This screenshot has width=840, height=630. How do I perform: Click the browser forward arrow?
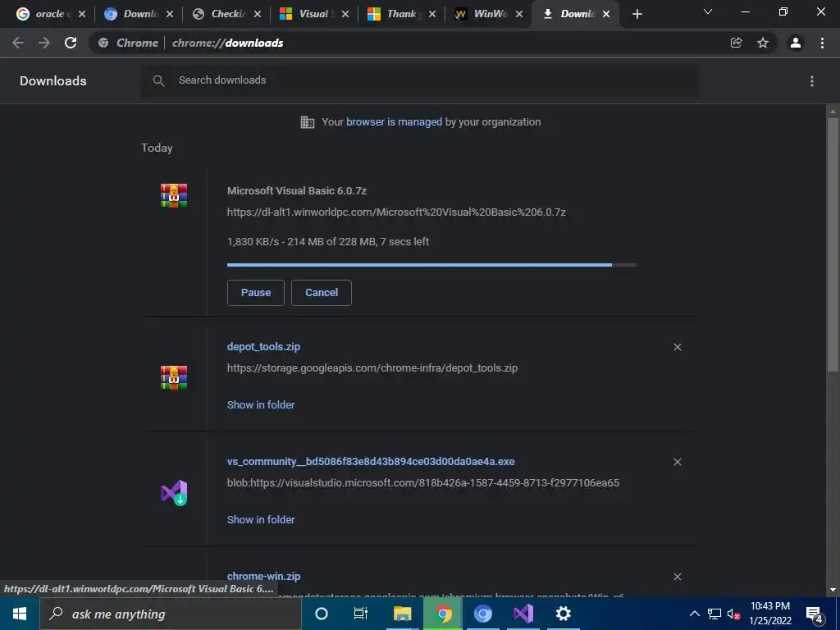[44, 43]
